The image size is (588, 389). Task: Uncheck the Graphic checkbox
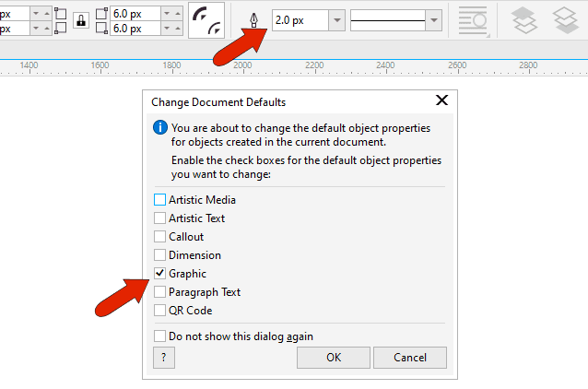pos(160,273)
